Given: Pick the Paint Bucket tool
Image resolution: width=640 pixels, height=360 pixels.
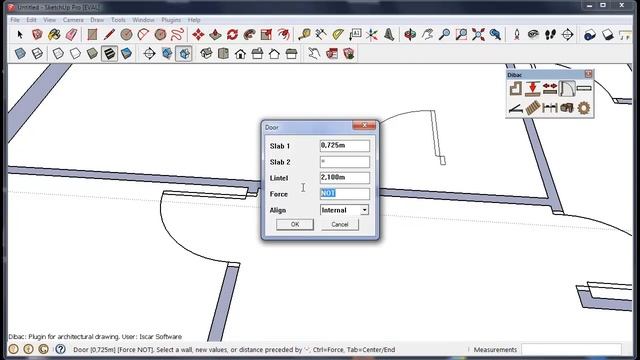Looking at the screenshot, I should (54, 35).
